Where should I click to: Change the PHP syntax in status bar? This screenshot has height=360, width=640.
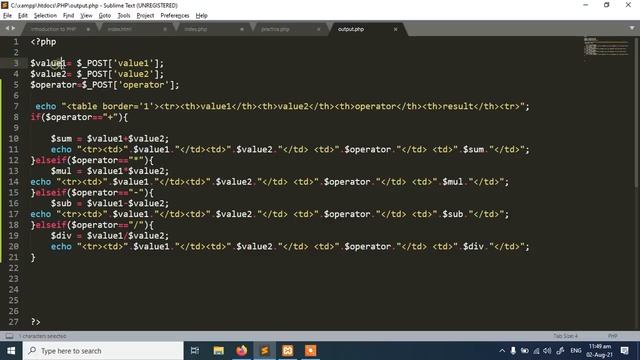(x=612, y=336)
